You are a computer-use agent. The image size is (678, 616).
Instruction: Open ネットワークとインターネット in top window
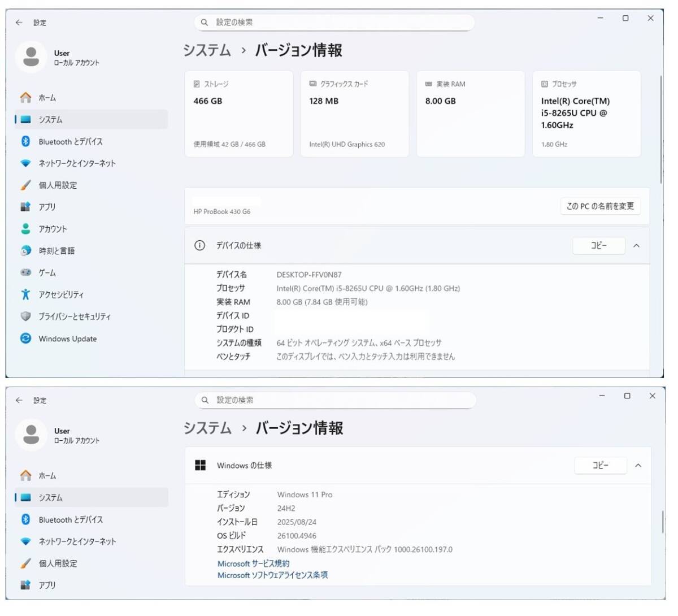(92, 163)
